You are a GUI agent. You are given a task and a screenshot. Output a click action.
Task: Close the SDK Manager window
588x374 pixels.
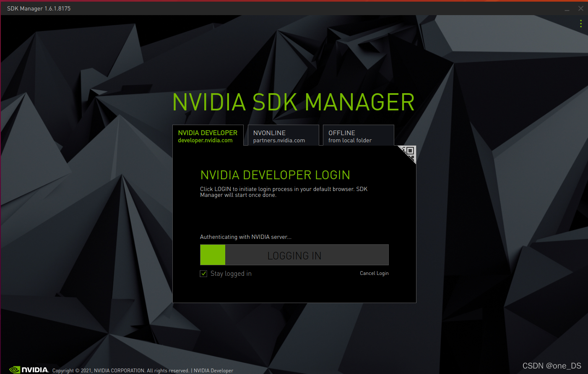tap(581, 8)
